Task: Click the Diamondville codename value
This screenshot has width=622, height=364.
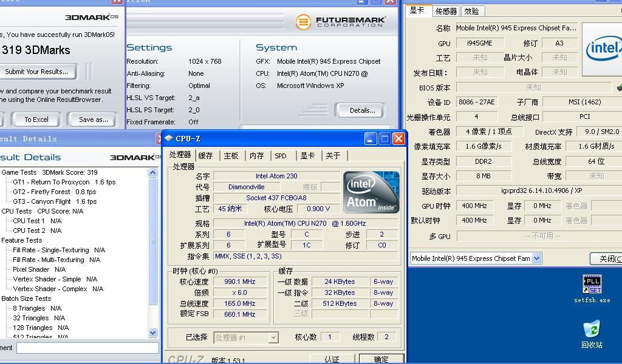Action: (247, 187)
